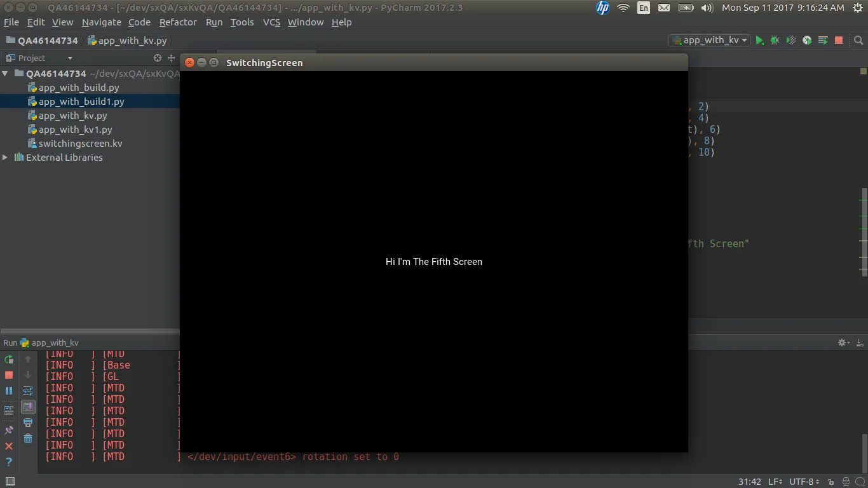Click the profile run clock icon
This screenshot has width=868, height=488.
807,40
